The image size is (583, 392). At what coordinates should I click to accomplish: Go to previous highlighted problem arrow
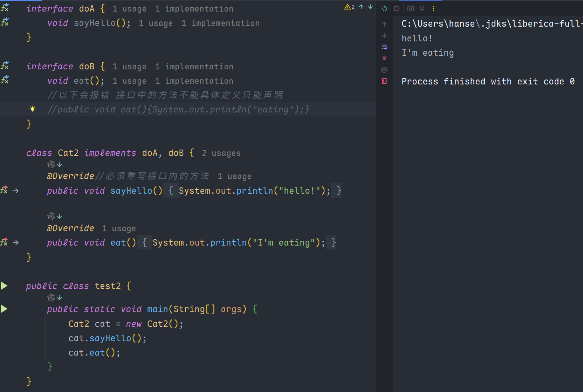pos(361,7)
